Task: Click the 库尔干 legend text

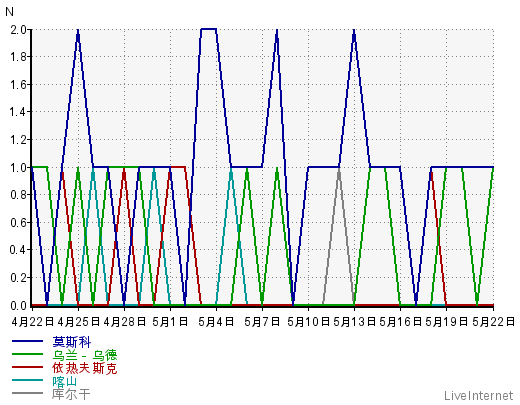Action: coord(71,394)
